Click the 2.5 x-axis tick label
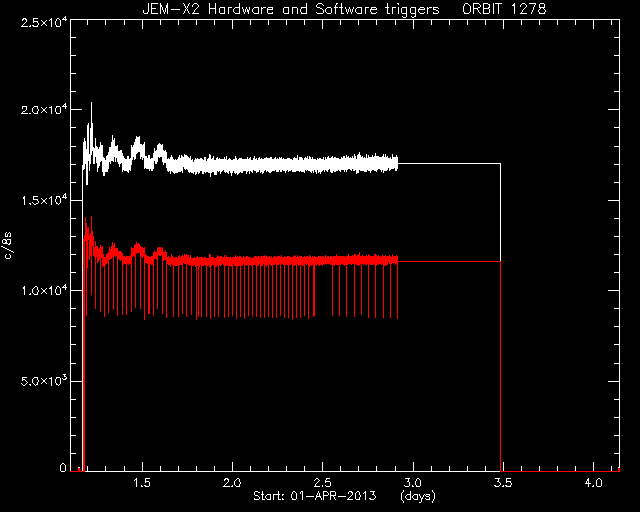Image resolution: width=640 pixels, height=512 pixels. pyautogui.click(x=322, y=483)
